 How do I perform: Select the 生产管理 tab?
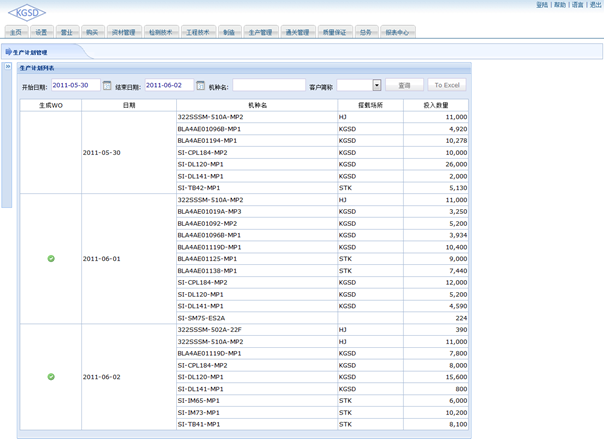(261, 32)
